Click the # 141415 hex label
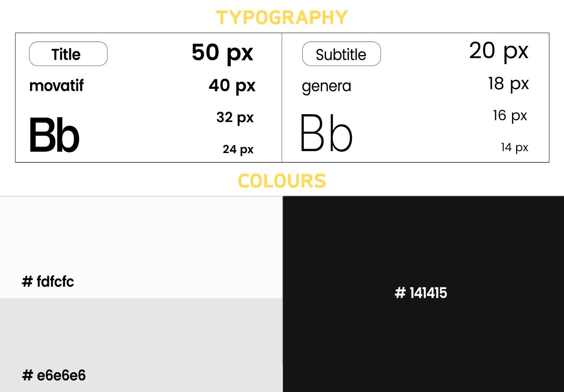 click(x=421, y=293)
